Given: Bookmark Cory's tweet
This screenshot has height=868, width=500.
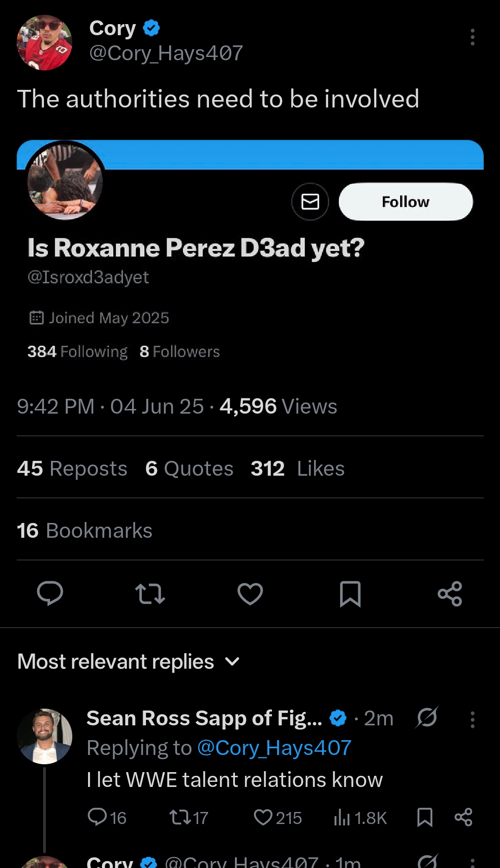Looking at the screenshot, I should click(350, 593).
